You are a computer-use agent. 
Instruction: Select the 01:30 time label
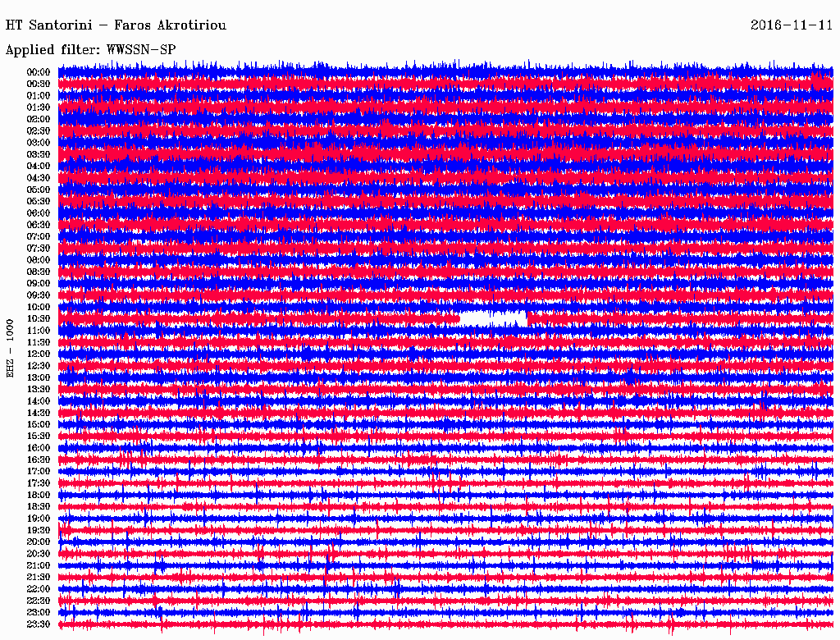click(x=39, y=107)
